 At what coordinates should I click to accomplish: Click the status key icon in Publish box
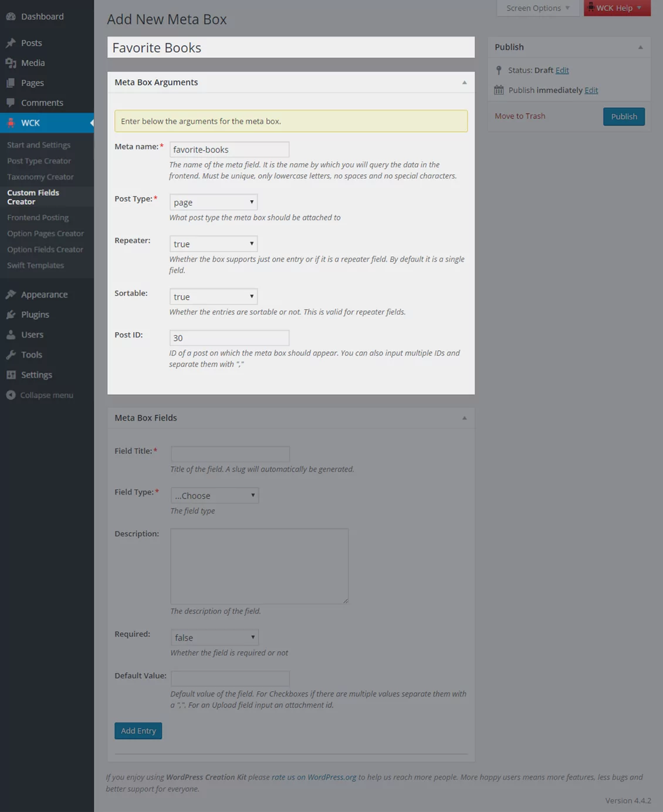click(x=499, y=70)
